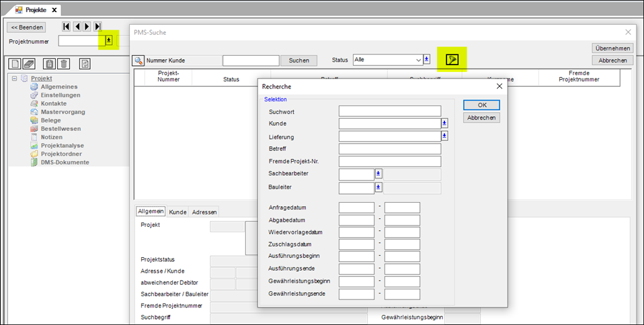
Task: Click into the Suchwort input field
Action: pyautogui.click(x=389, y=111)
